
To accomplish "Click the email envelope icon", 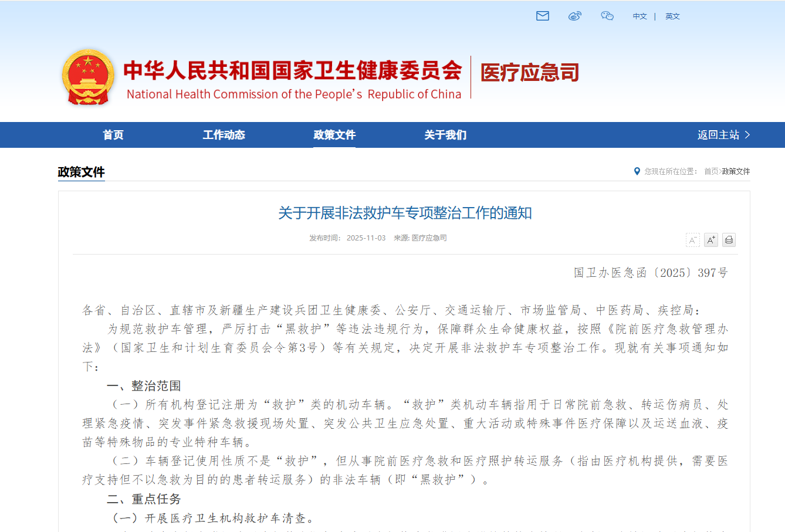I will coord(543,16).
